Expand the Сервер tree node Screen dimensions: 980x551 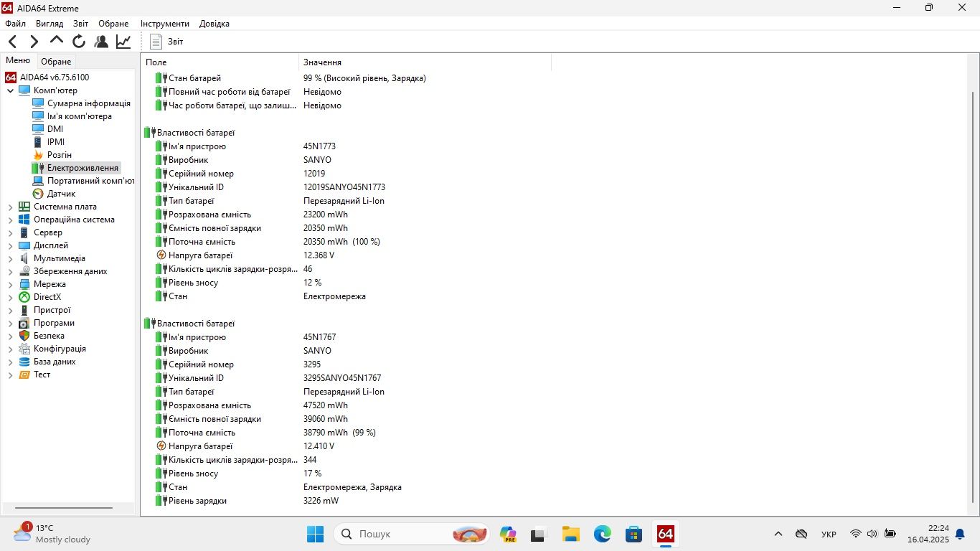tap(10, 232)
